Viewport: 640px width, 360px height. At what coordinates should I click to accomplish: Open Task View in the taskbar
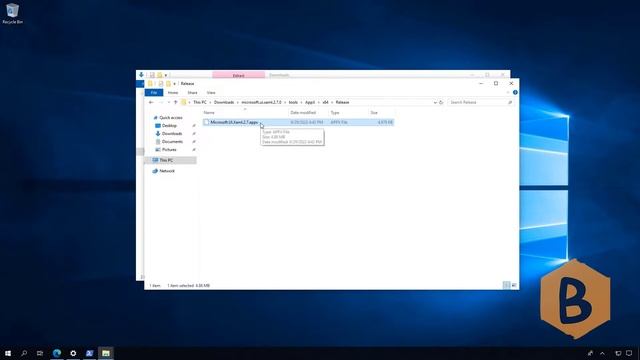(x=40, y=353)
